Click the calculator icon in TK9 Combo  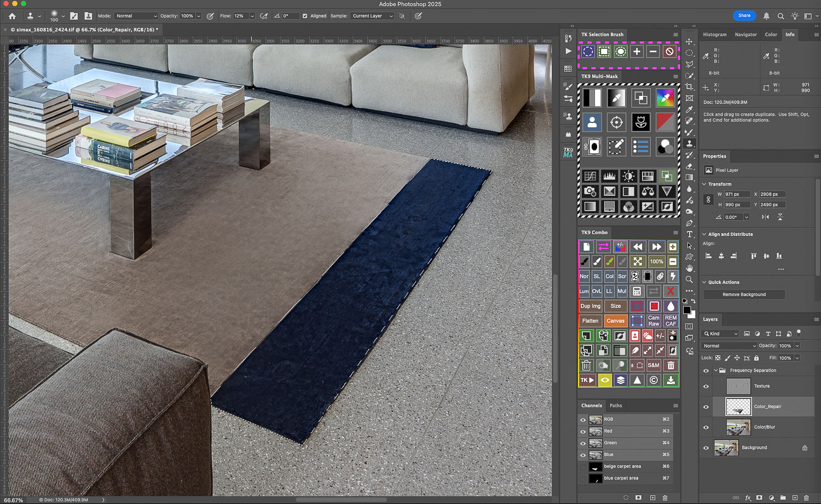pyautogui.click(x=637, y=291)
